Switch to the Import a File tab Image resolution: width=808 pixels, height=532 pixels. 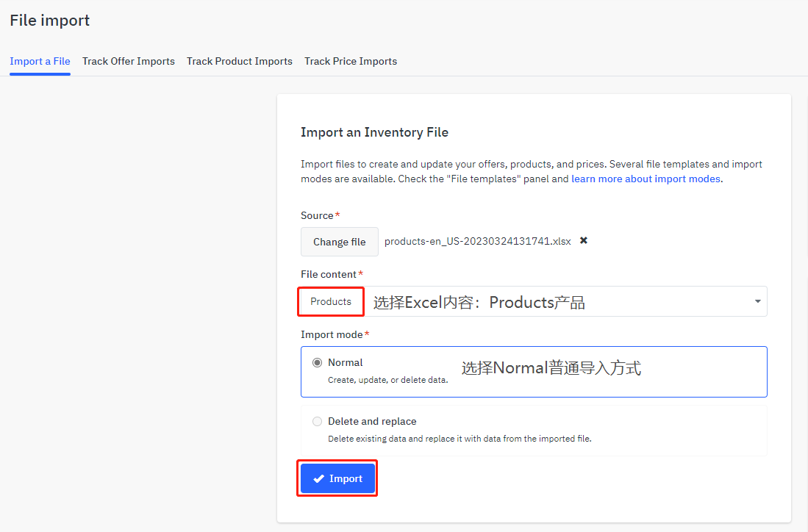[40, 61]
